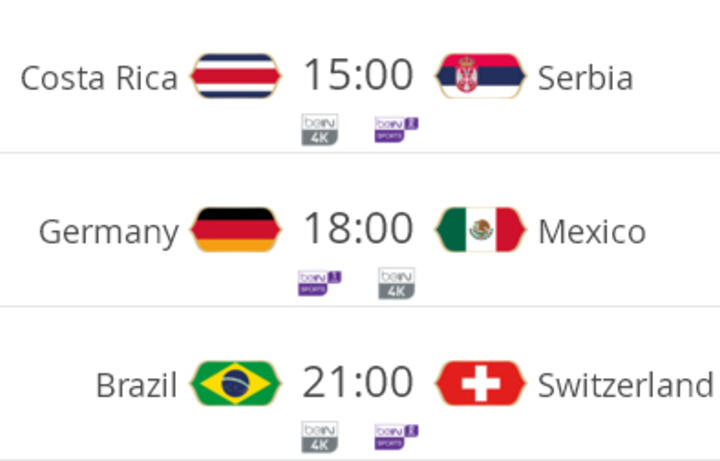The width and height of the screenshot is (720, 461).
Task: Select the 18:00 kickoff time
Action: (x=358, y=229)
